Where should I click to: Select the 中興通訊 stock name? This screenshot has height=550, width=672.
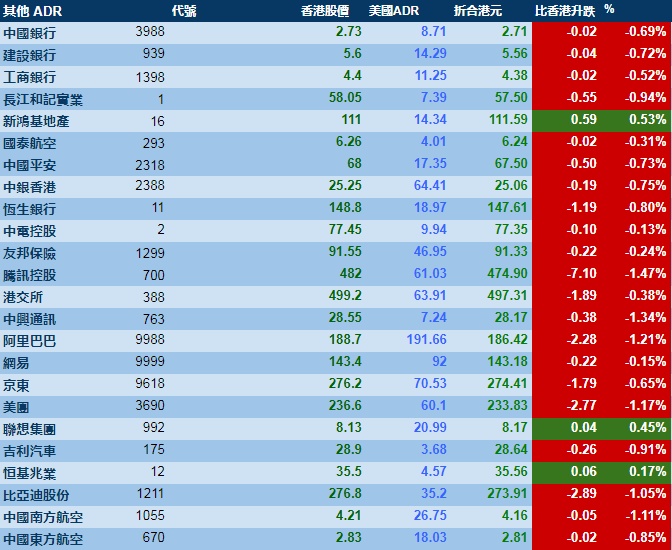[x=30, y=319]
